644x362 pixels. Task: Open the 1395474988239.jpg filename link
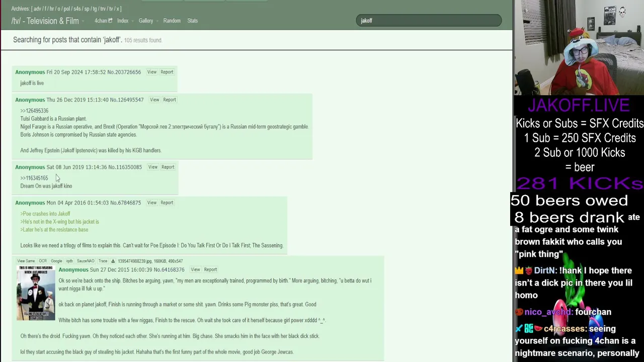(x=135, y=261)
